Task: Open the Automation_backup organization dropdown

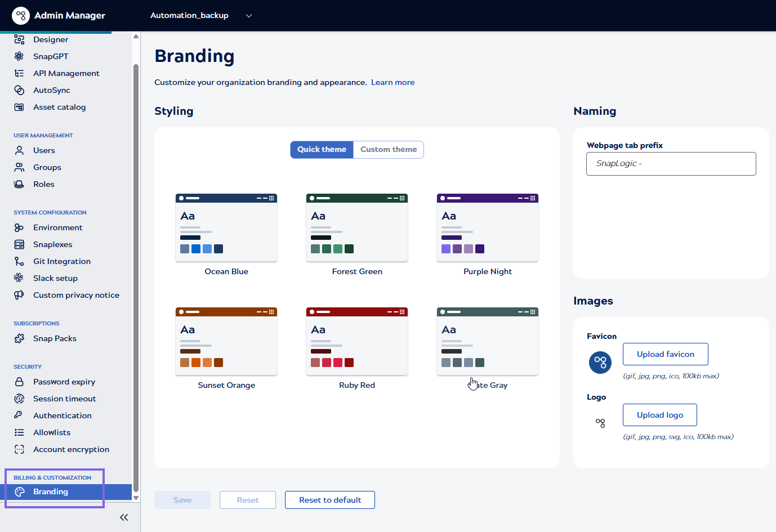Action: click(x=201, y=16)
